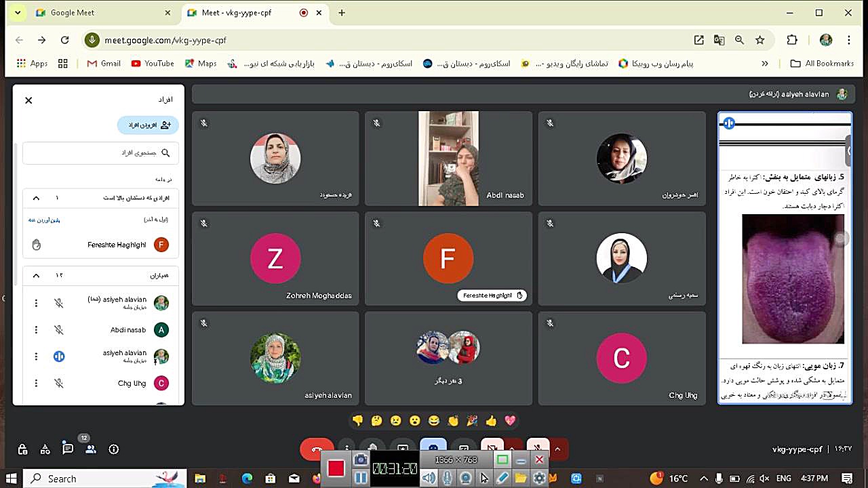Toggle recorder speaker audio capture
Image resolution: width=868 pixels, height=488 pixels.
point(429,478)
